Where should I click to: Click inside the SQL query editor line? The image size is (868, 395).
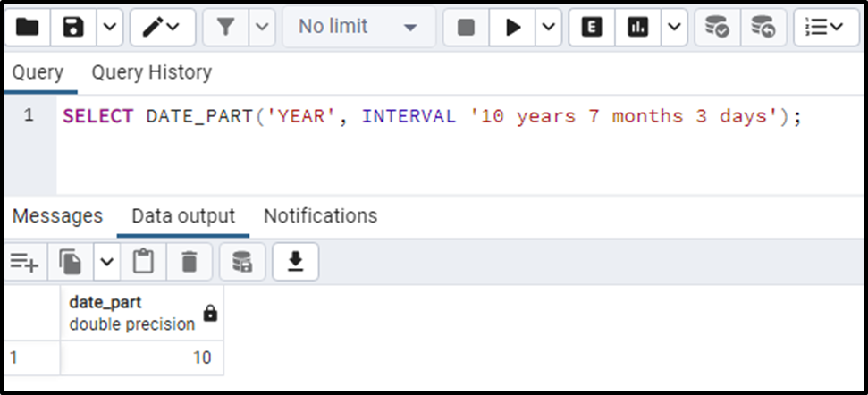point(461,117)
